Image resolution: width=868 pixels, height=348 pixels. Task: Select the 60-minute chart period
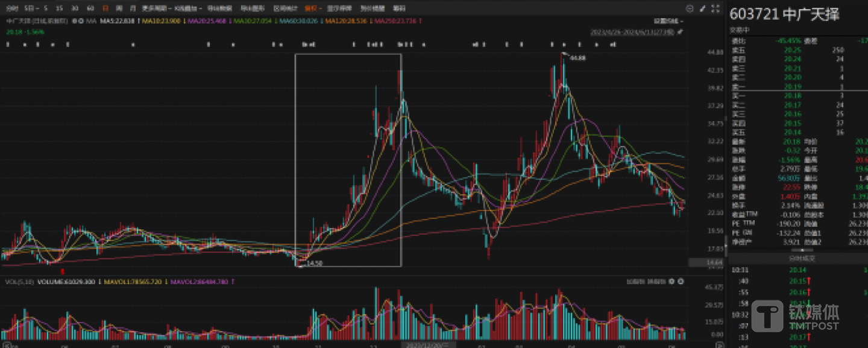click(90, 8)
